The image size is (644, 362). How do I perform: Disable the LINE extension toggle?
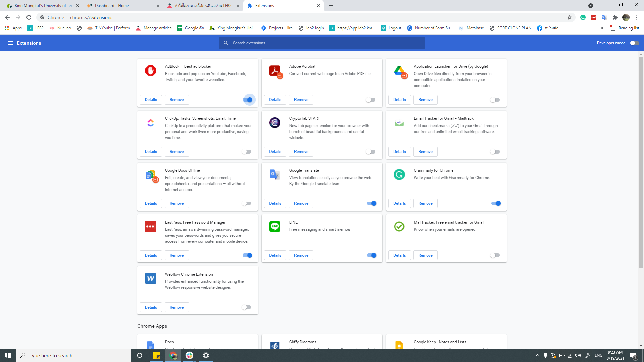pos(372,255)
